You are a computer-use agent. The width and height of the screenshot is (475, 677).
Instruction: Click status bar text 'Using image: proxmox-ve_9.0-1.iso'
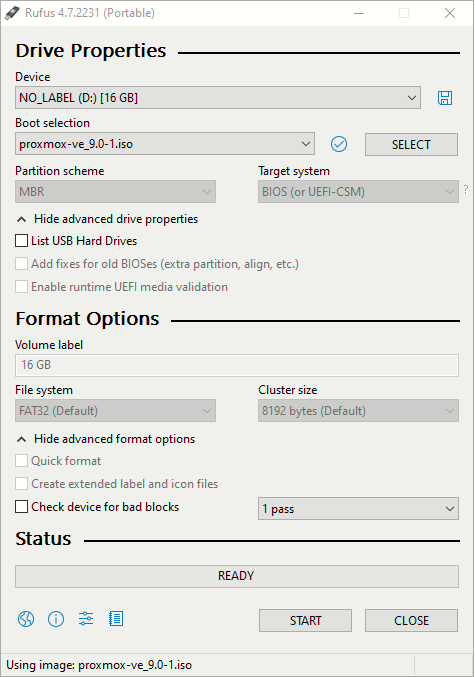pyautogui.click(x=99, y=665)
